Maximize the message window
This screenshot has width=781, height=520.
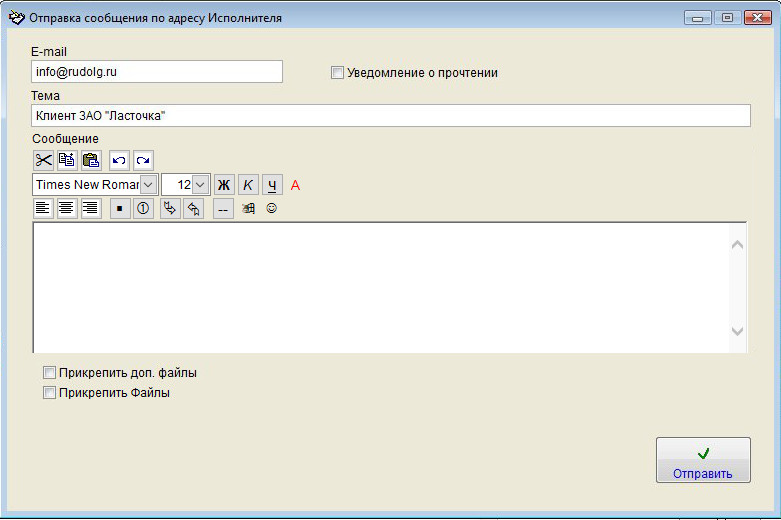[727, 18]
